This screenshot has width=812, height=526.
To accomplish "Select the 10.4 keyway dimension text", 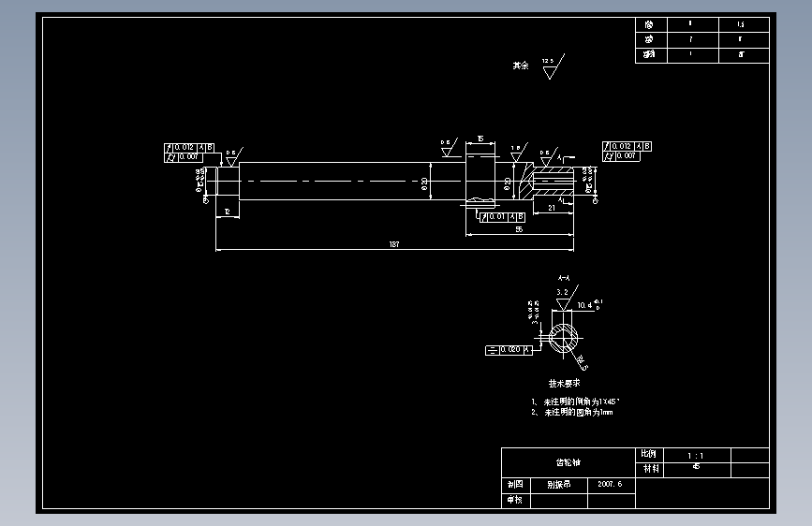I will 584,305.
